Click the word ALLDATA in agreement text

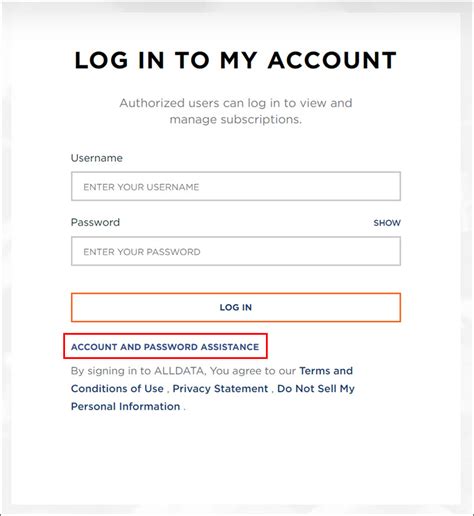(x=180, y=371)
